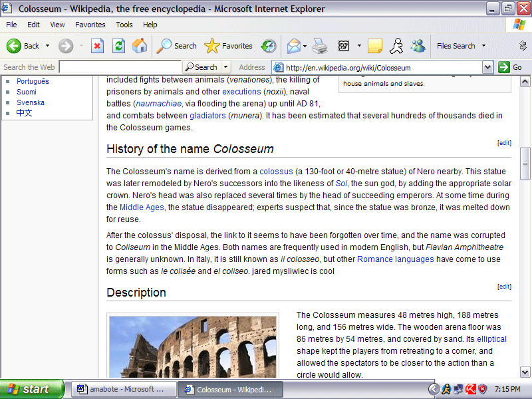Go to the Home page icon
The width and height of the screenshot is (532, 399).
point(140,46)
